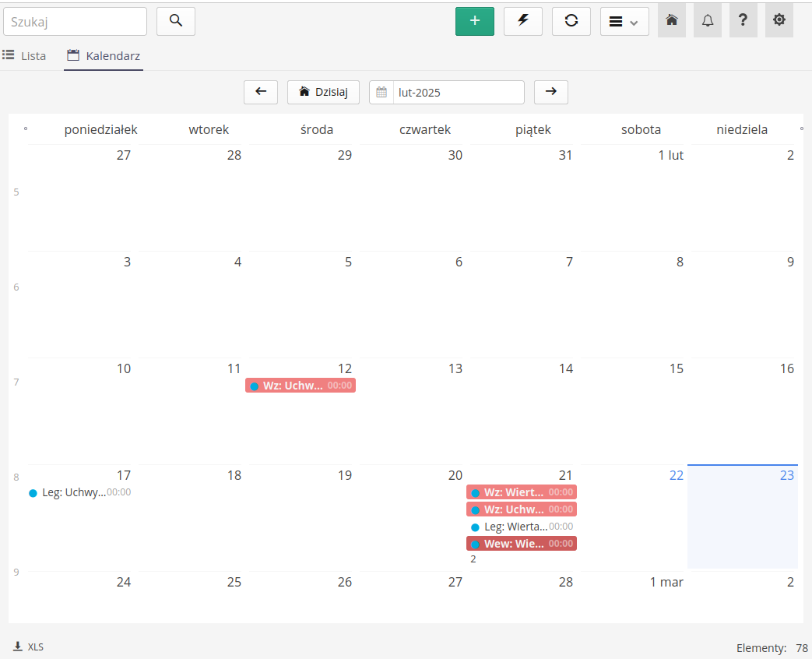This screenshot has width=812, height=659.
Task: Open the lightning bolt quick actions
Action: (523, 21)
